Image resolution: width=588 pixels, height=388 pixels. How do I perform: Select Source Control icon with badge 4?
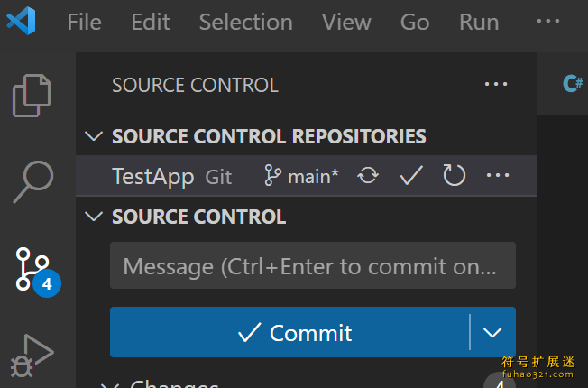click(37, 272)
